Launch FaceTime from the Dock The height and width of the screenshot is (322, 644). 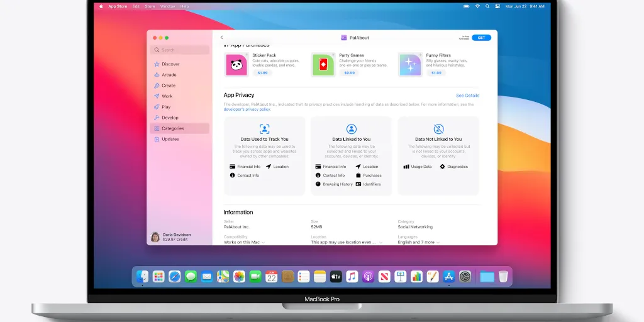255,277
